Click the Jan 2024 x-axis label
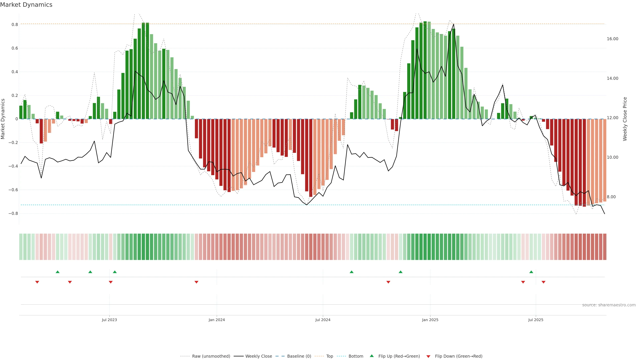Screen dimensions: 644x362 pos(217,320)
